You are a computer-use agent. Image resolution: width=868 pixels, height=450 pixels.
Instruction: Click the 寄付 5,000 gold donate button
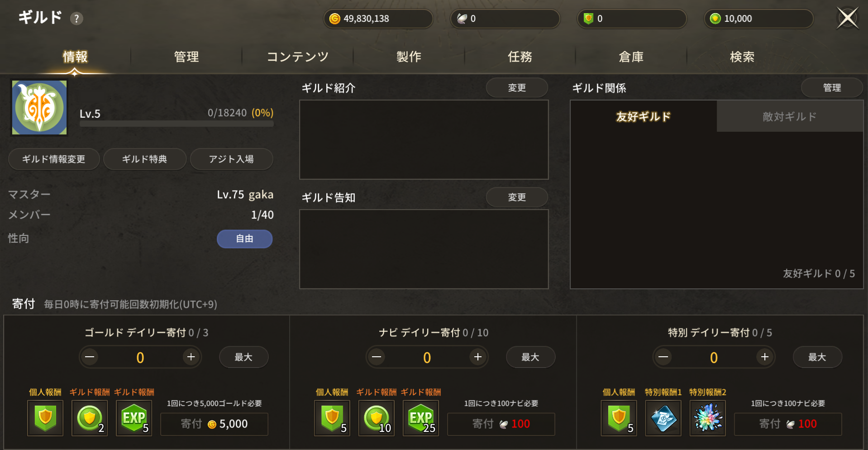click(215, 424)
